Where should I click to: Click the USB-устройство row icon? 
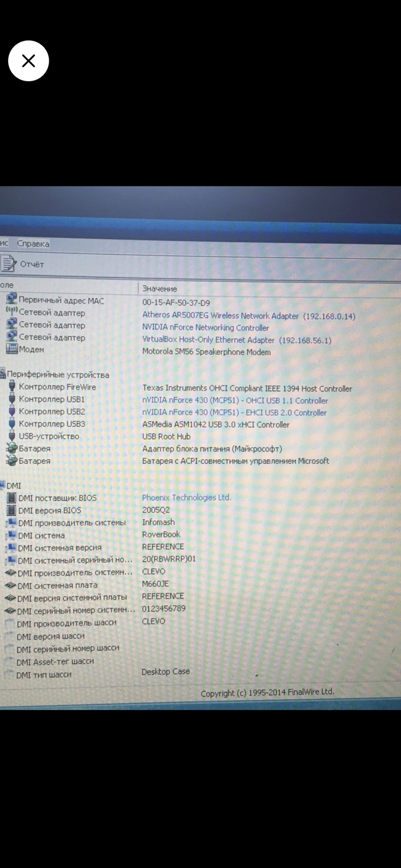(12, 436)
